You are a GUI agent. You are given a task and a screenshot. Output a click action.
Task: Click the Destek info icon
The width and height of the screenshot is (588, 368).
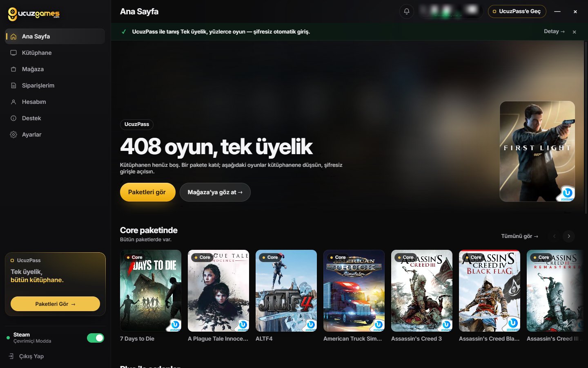click(x=13, y=118)
